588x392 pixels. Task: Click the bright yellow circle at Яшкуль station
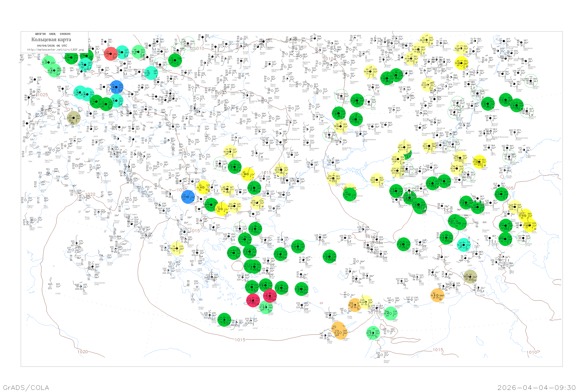coord(479,162)
